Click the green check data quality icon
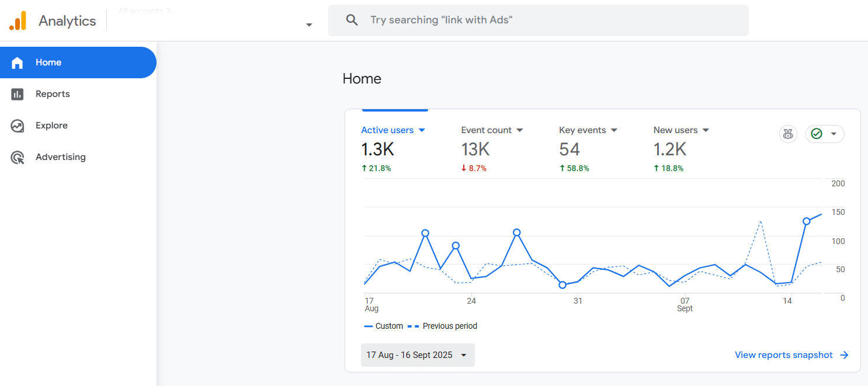 coord(817,134)
